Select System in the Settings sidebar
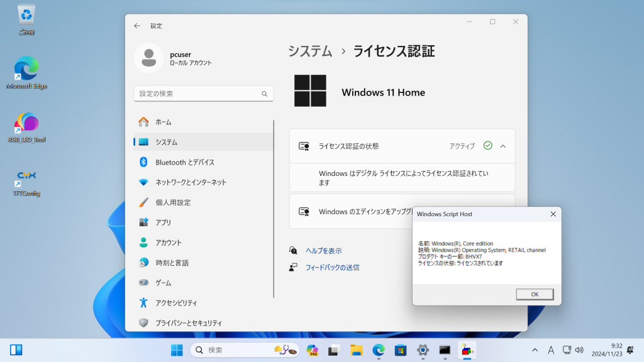Viewport: 644px width, 362px height. [x=203, y=142]
